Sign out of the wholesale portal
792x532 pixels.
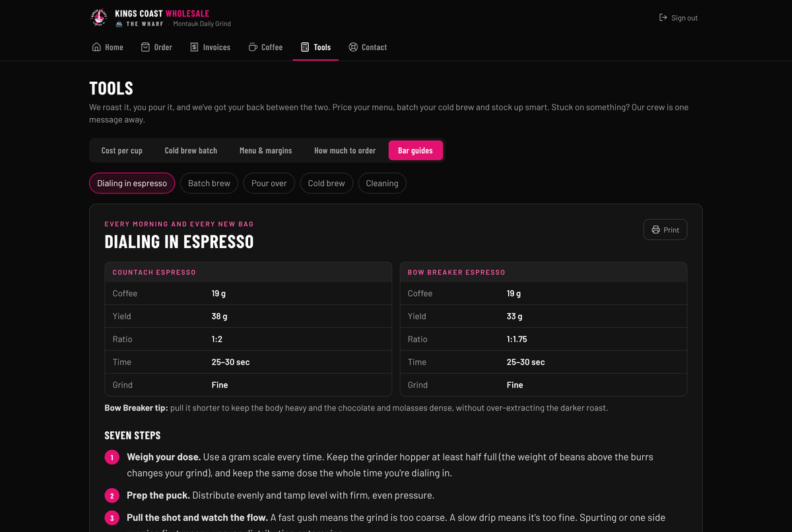tap(678, 18)
